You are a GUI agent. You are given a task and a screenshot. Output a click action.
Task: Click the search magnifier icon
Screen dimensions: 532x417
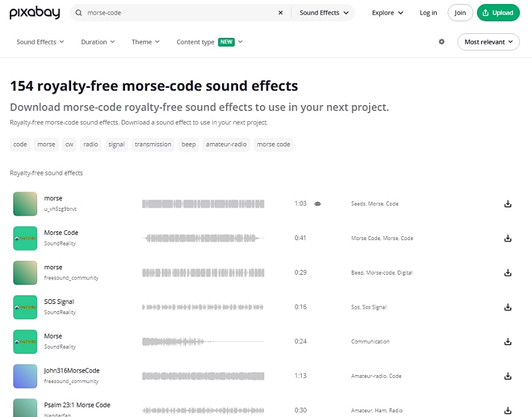79,13
